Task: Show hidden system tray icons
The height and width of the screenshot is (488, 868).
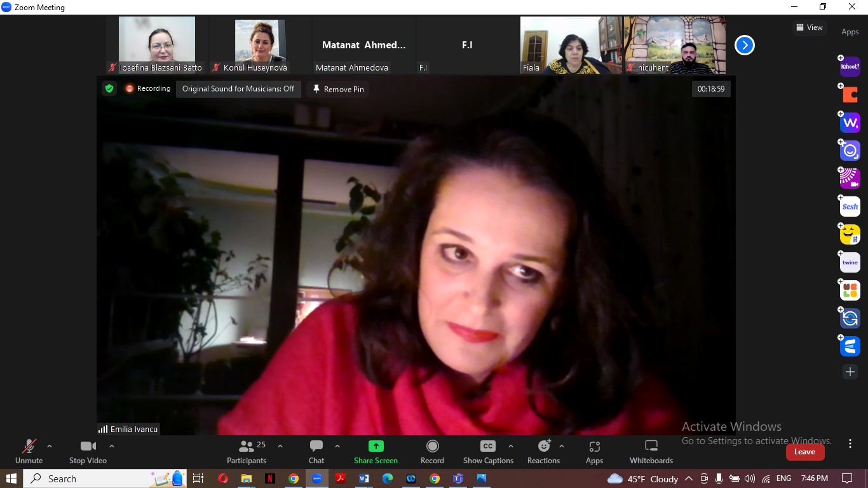Action: [689, 478]
